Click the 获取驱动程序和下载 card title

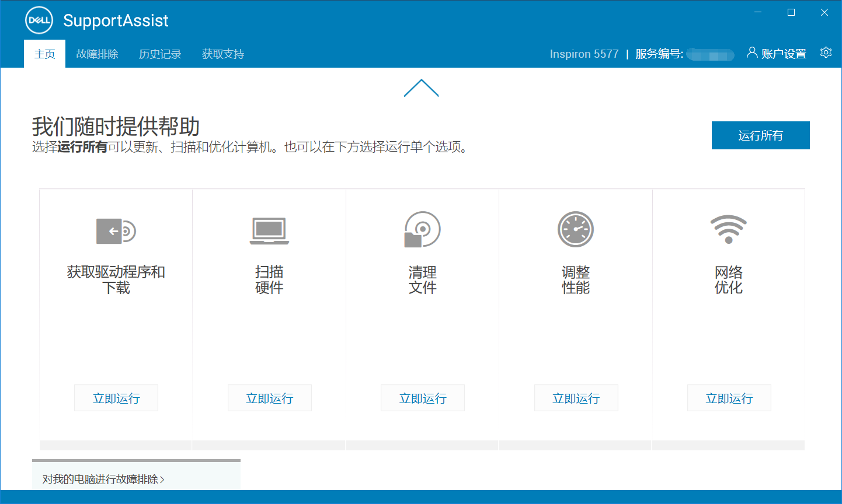(116, 280)
